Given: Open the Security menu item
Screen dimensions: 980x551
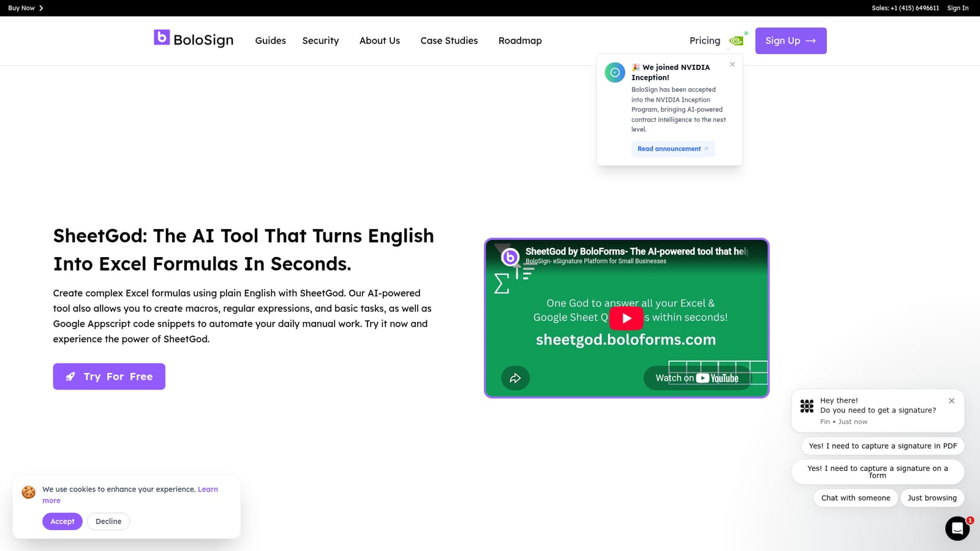Looking at the screenshot, I should tap(320, 40).
